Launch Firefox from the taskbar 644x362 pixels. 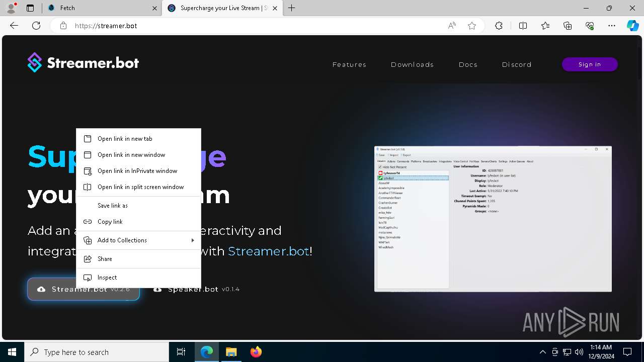coord(256,352)
